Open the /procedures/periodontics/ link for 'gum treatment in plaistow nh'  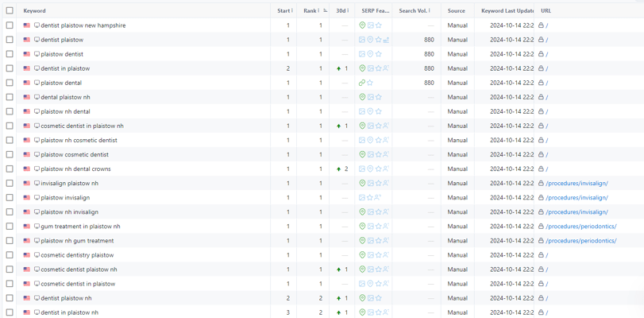(x=580, y=227)
